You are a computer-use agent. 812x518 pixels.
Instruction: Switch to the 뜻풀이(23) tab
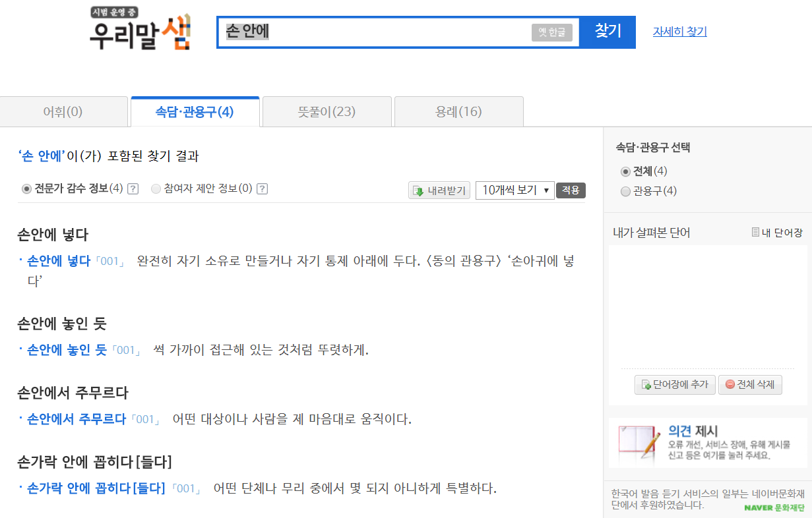point(327,111)
